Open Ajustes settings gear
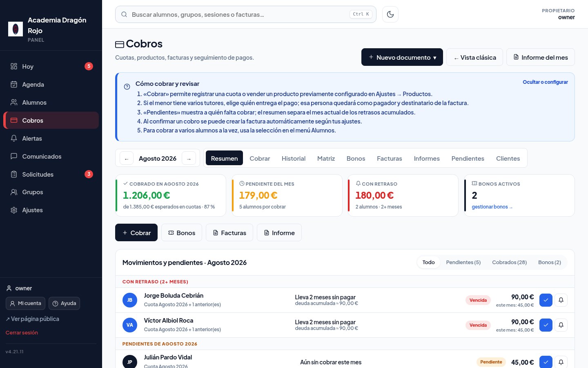The width and height of the screenshot is (588, 368). click(51, 210)
